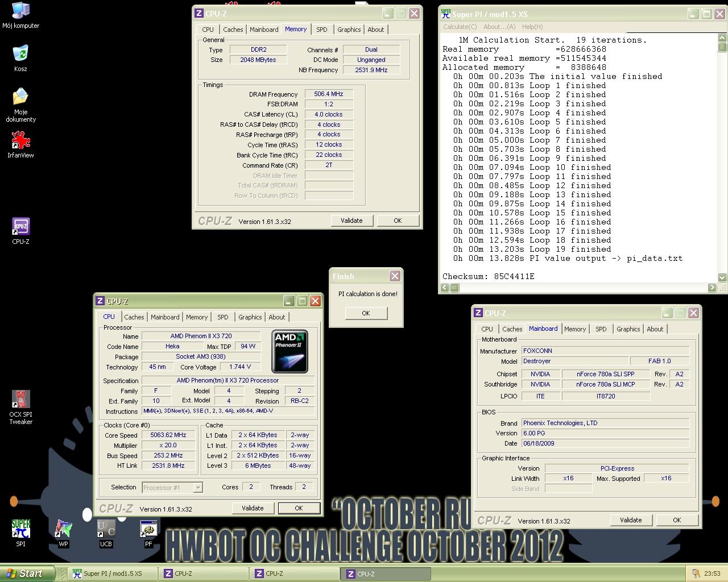Screen dimensions: 728x582
Task: Click the BIOS date 06/18/2009 field
Action: (x=605, y=443)
